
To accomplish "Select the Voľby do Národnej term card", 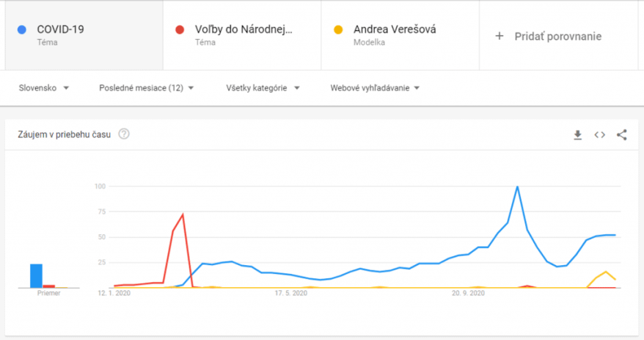I will point(242,35).
